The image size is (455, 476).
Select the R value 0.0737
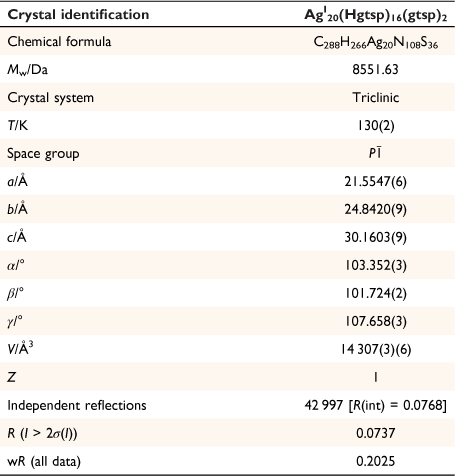375,433
